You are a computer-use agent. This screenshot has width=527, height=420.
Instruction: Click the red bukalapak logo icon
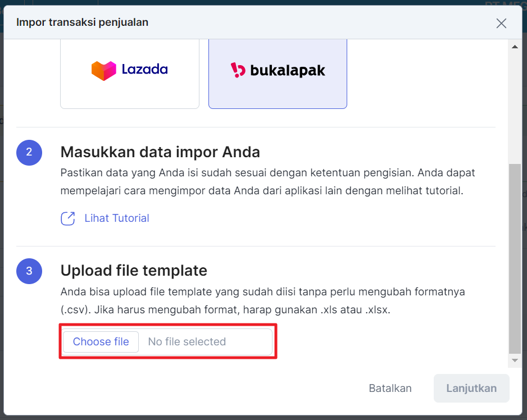(238, 70)
